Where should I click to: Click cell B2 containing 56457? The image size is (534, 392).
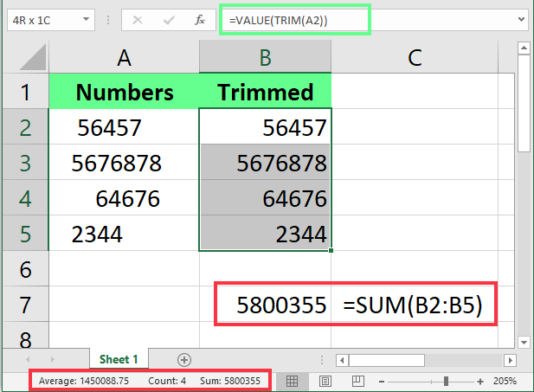point(266,126)
